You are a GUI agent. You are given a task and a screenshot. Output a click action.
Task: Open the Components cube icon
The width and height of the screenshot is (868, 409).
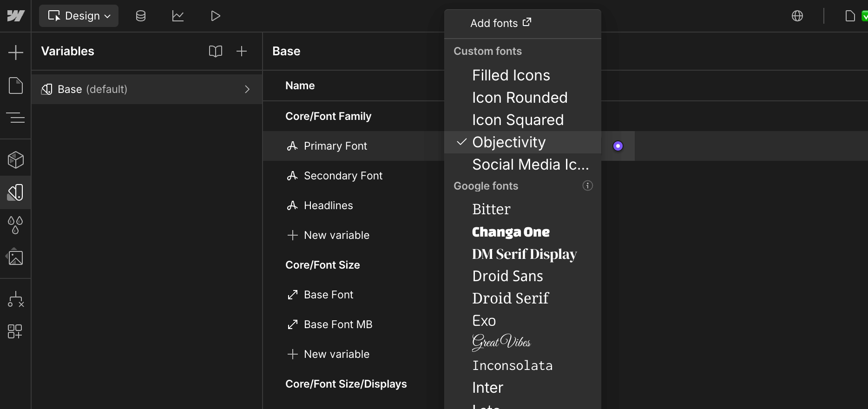(15, 160)
